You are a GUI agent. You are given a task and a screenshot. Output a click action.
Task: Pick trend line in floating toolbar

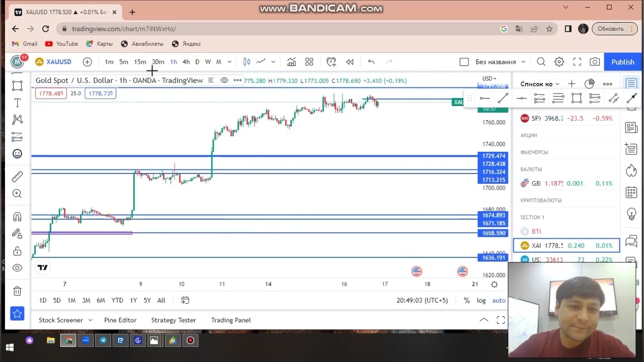tap(503, 99)
